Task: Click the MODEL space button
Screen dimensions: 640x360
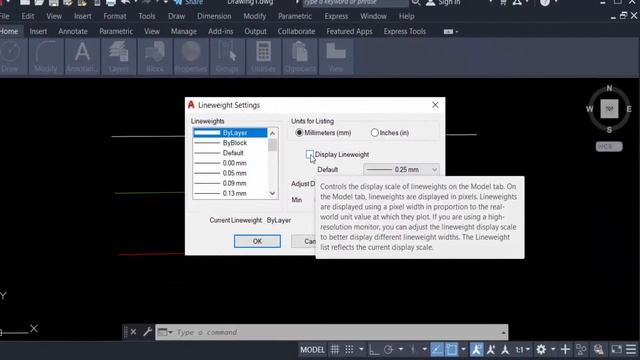Action: [313, 349]
